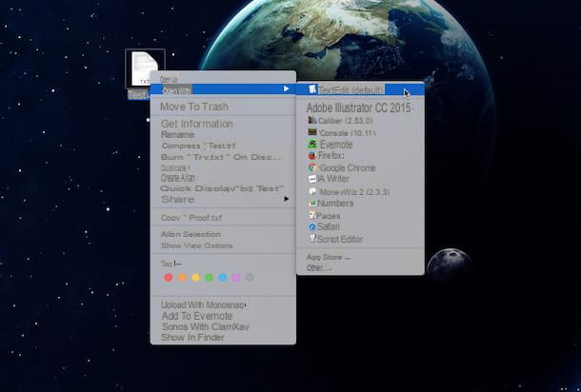Choose the ClamXav scan entry
This screenshot has height=392, width=581.
(x=206, y=327)
